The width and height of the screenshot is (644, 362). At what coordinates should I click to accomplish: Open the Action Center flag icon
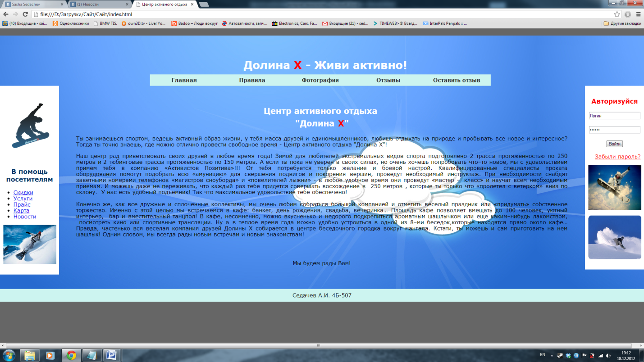coord(584,355)
